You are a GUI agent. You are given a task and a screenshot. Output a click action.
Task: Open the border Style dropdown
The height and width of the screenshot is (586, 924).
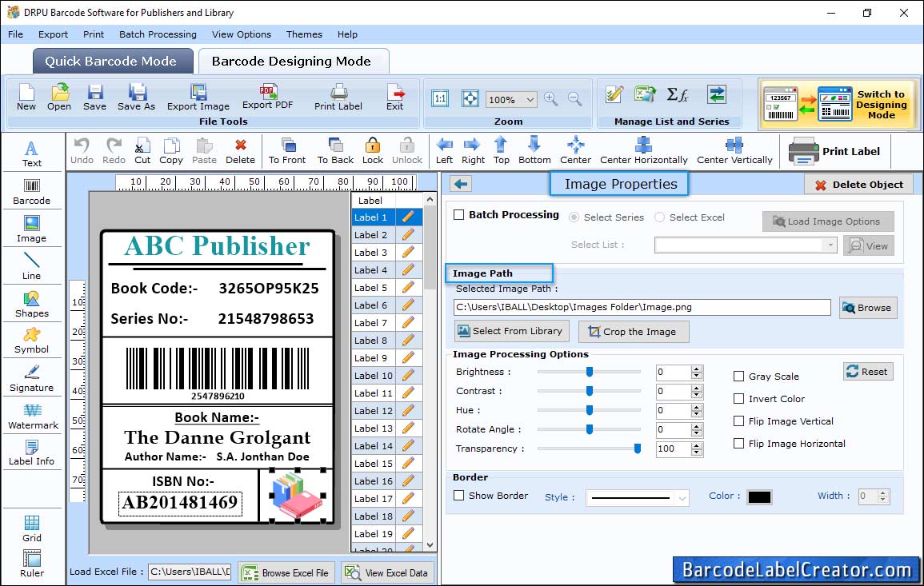click(x=682, y=498)
